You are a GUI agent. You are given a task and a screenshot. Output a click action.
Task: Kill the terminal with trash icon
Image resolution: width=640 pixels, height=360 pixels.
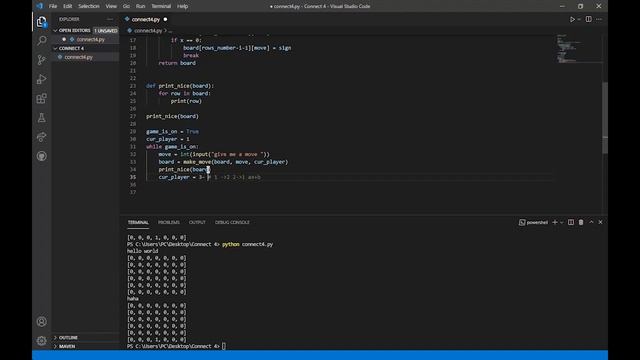coord(581,222)
